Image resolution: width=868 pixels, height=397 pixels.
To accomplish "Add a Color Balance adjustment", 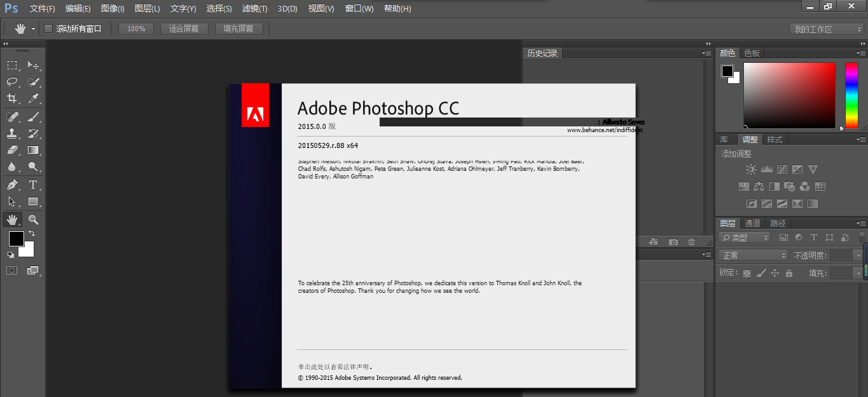I will [759, 187].
